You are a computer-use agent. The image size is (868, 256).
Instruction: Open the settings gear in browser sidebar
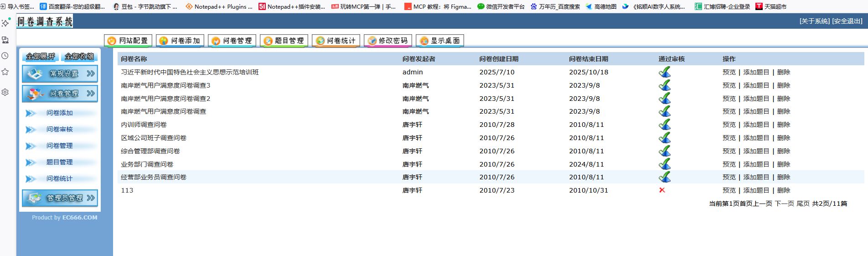click(x=5, y=92)
